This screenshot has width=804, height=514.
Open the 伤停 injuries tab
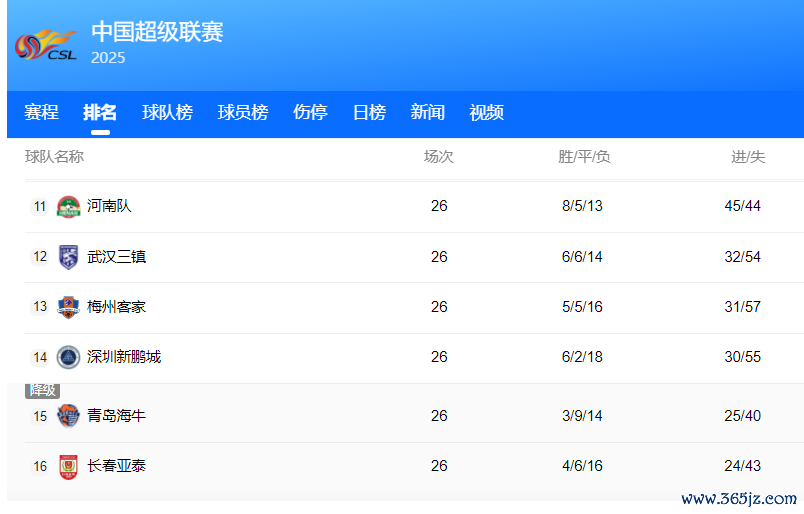[x=310, y=113]
